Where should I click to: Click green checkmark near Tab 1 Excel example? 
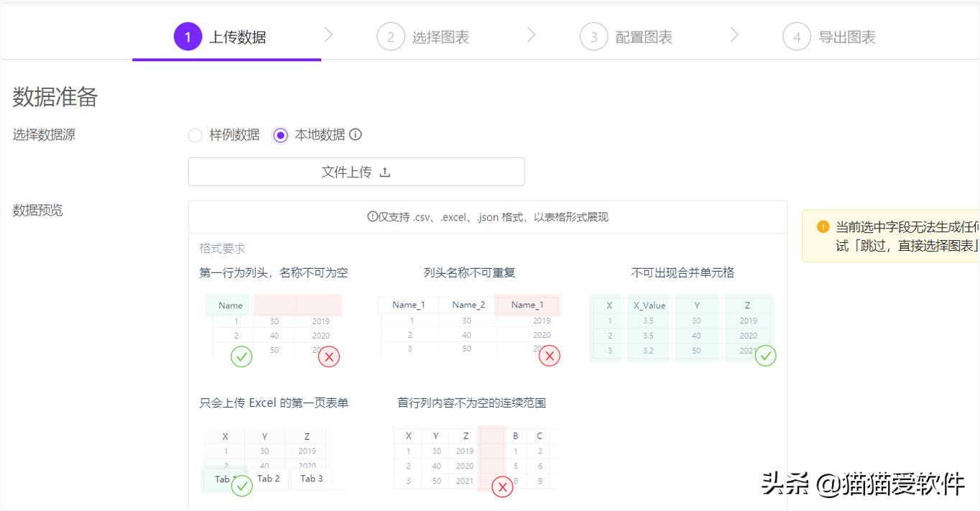tap(241, 486)
